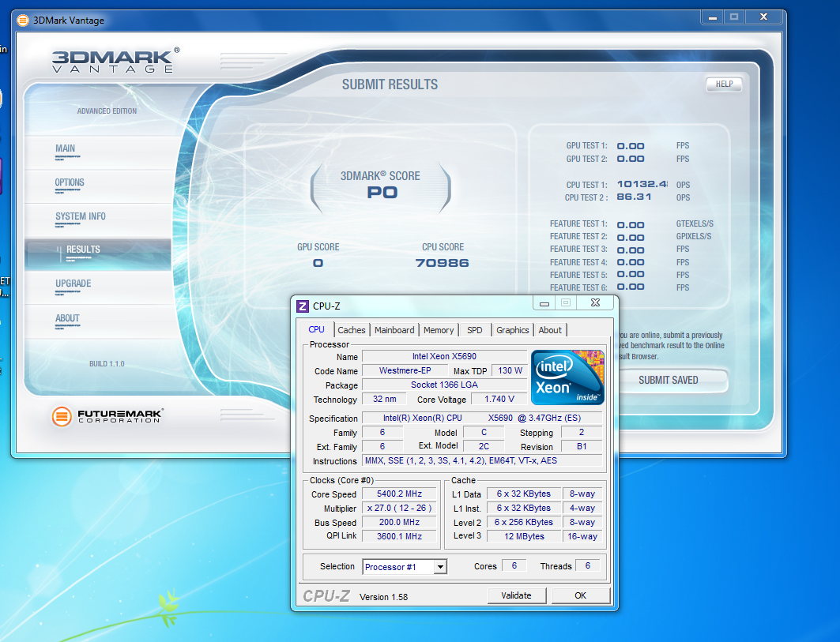
Task: Close the 3DMark Vantage window
Action: point(764,17)
